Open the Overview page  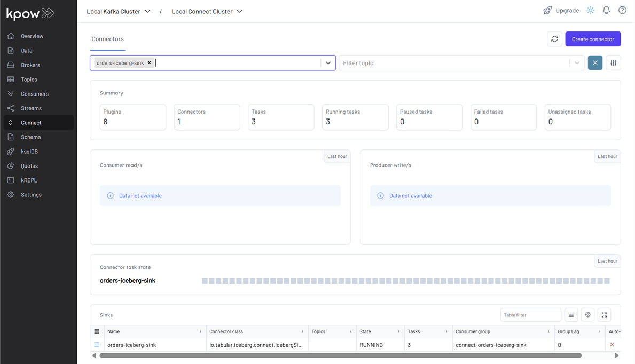click(x=32, y=36)
